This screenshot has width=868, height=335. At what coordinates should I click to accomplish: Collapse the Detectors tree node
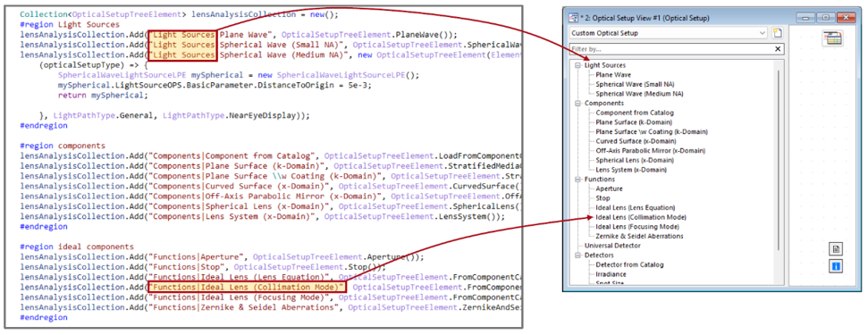(x=578, y=255)
